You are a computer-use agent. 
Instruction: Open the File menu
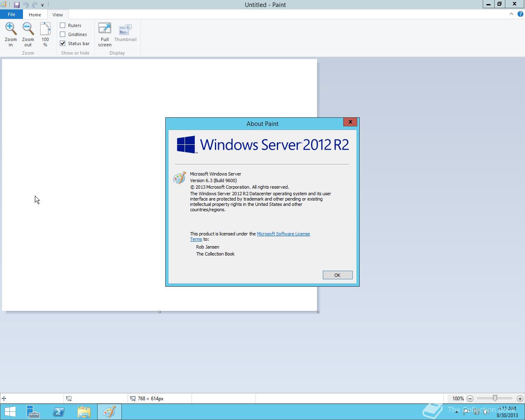click(11, 14)
